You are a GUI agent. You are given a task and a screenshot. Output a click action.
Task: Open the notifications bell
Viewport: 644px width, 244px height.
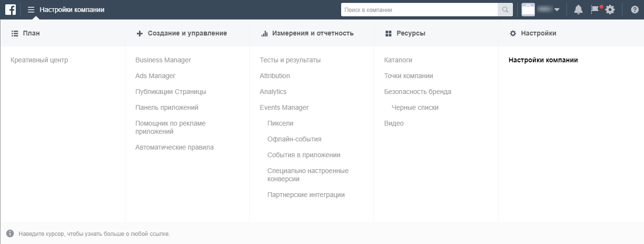pos(578,10)
